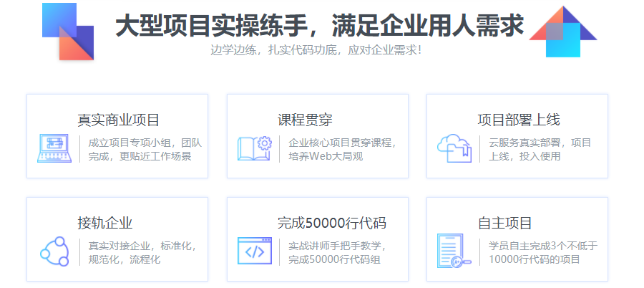The height and width of the screenshot is (288, 644).
Task: Click the 自主项目 card title
Action: point(505,223)
